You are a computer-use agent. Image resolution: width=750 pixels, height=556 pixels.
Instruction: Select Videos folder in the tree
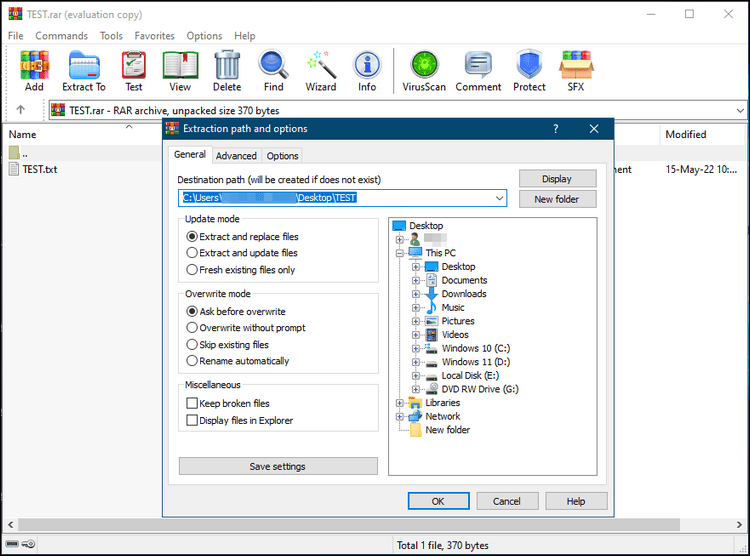(x=455, y=335)
